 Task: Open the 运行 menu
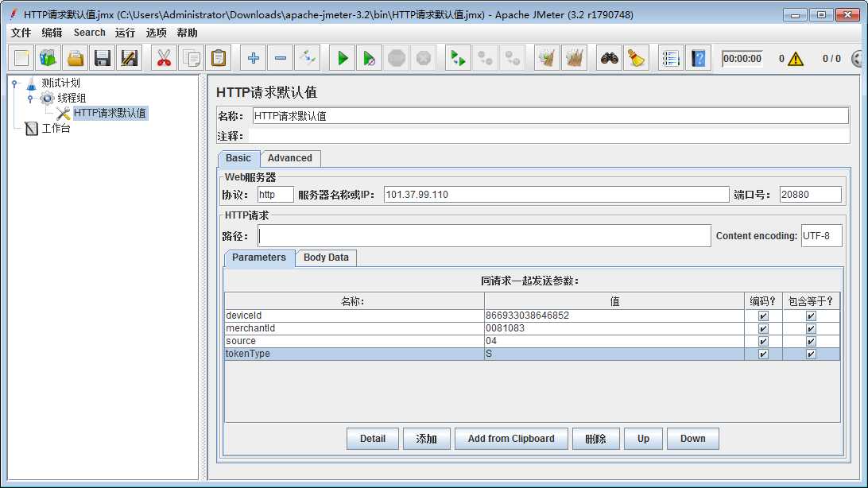click(x=125, y=33)
